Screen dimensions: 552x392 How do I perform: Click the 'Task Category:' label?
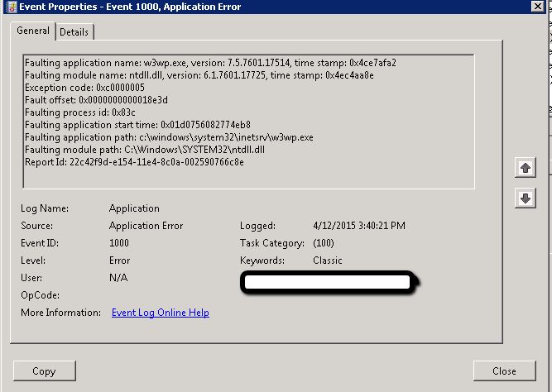272,243
